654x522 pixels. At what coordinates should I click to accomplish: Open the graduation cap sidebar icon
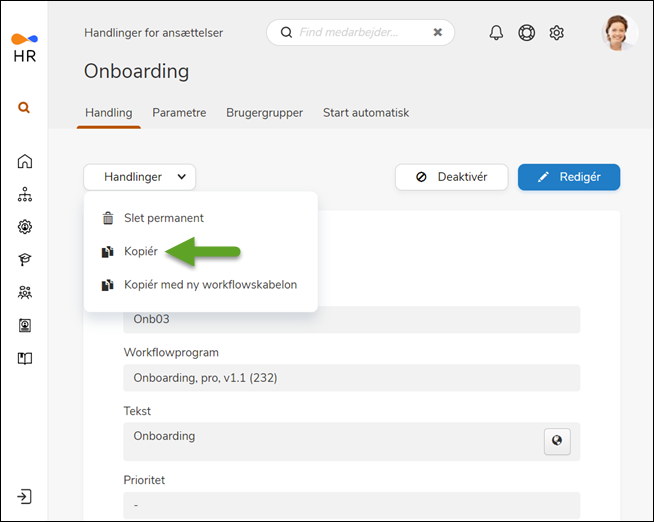25,260
